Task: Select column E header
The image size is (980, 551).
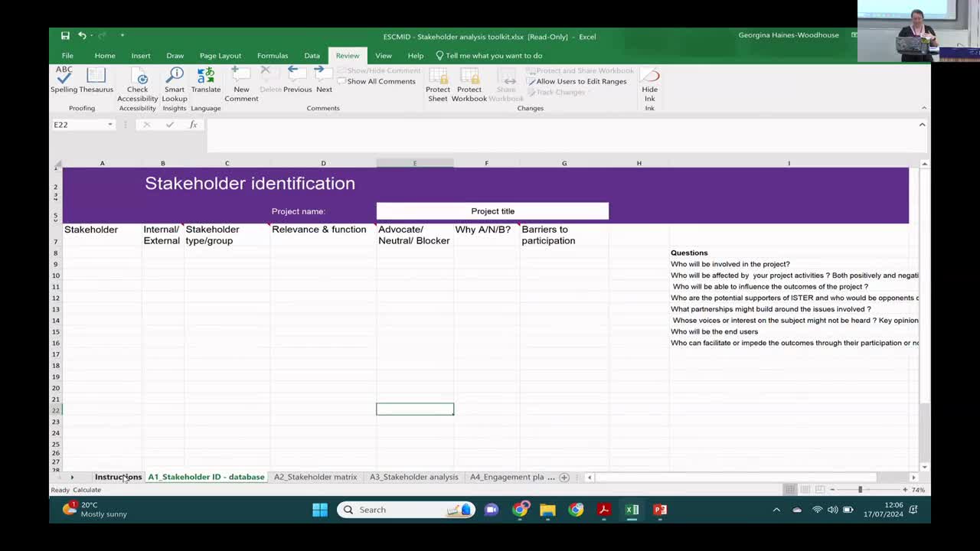Action: click(x=415, y=163)
